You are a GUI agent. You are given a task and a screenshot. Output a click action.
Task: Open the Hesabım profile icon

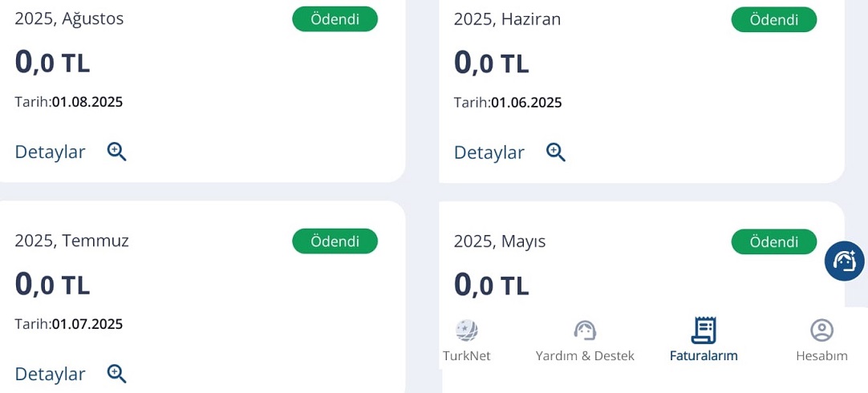pyautogui.click(x=821, y=330)
